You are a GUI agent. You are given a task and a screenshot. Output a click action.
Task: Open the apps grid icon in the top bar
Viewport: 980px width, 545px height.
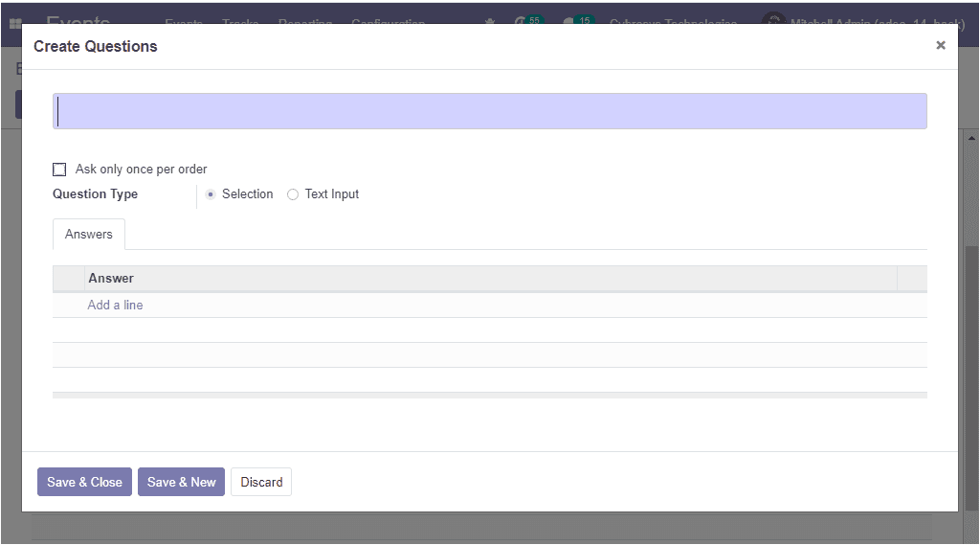15,24
